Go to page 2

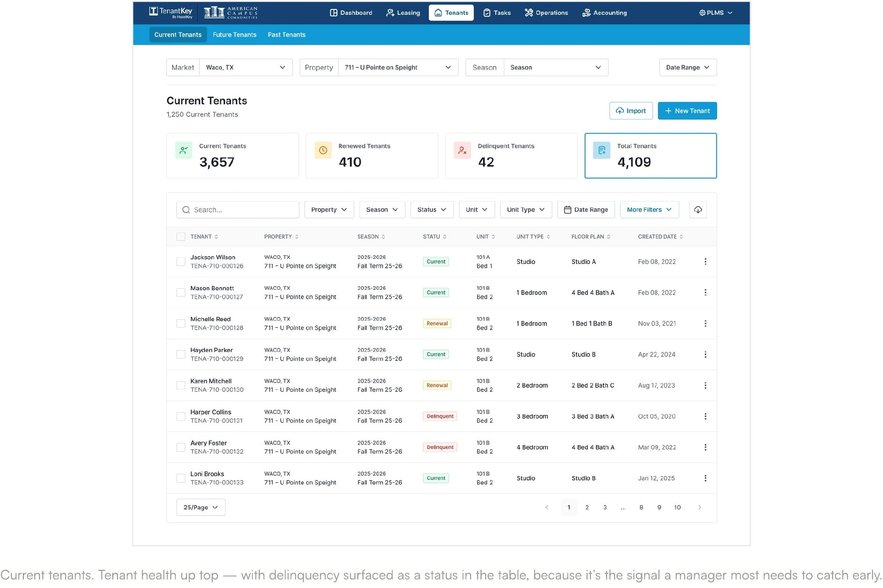tap(587, 508)
